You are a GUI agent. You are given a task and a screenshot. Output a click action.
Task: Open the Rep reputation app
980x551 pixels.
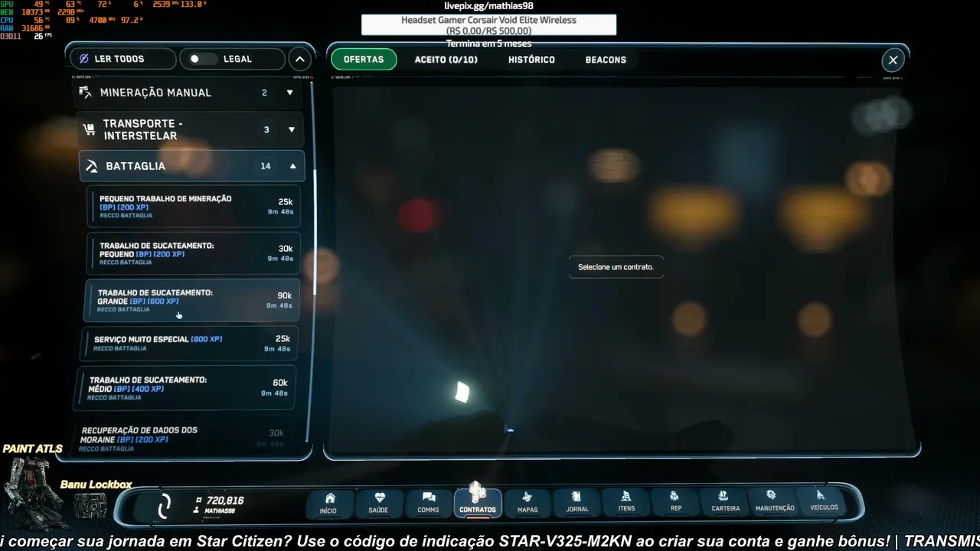[675, 501]
